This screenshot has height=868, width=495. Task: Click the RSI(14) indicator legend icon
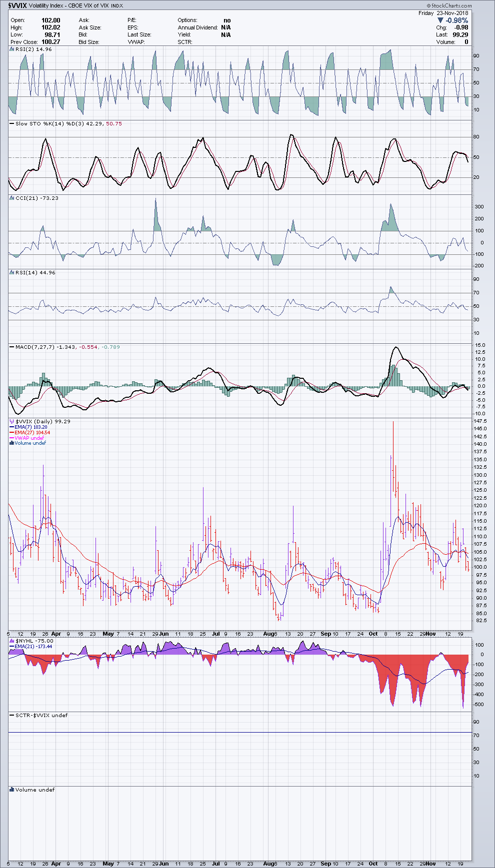pyautogui.click(x=12, y=273)
